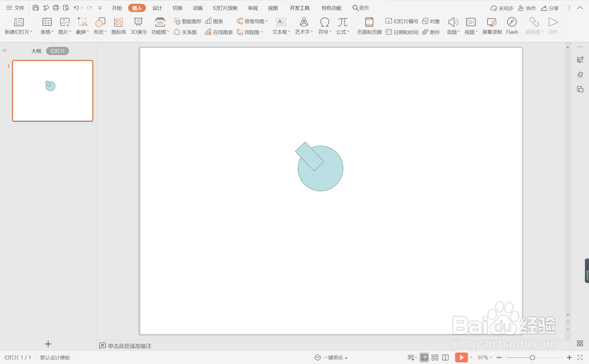Screen dimensions: 589x364
Task: Click the 协作 collaborate button
Action: tap(527, 8)
